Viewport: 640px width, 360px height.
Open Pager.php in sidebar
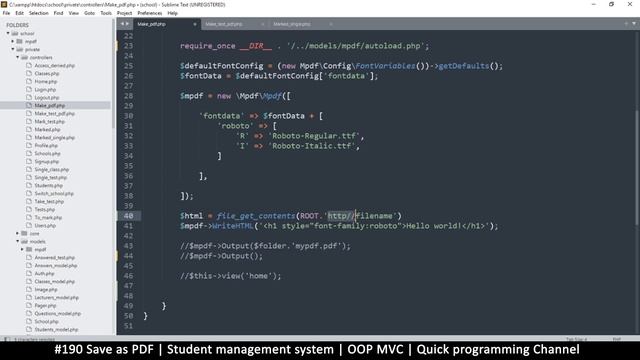click(x=45, y=305)
